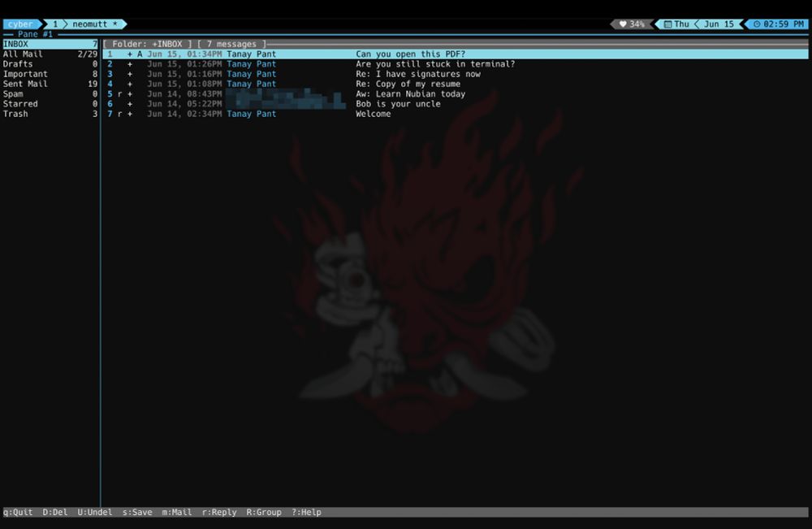
Task: Click date Jun 14, 02:34PM
Action: tap(184, 114)
